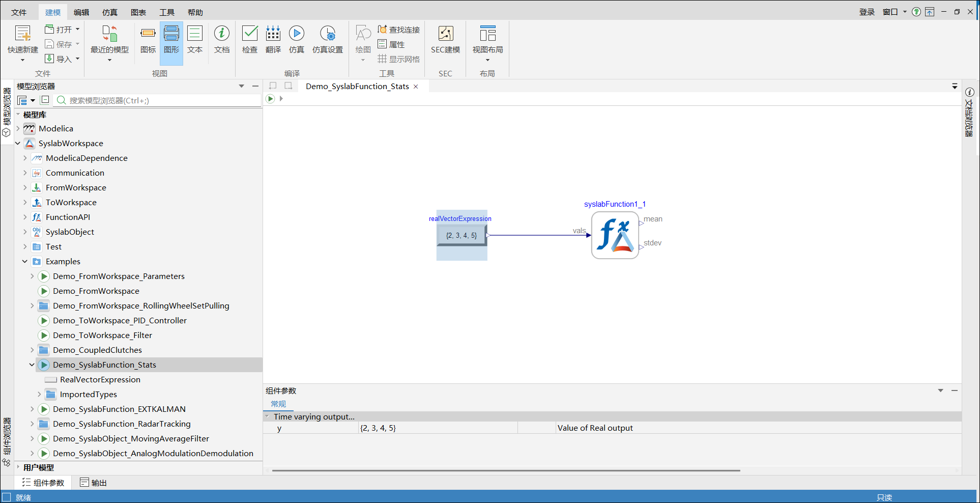Image resolution: width=980 pixels, height=503 pixels.
Task: Switch to 文本 text view
Action: point(195,39)
